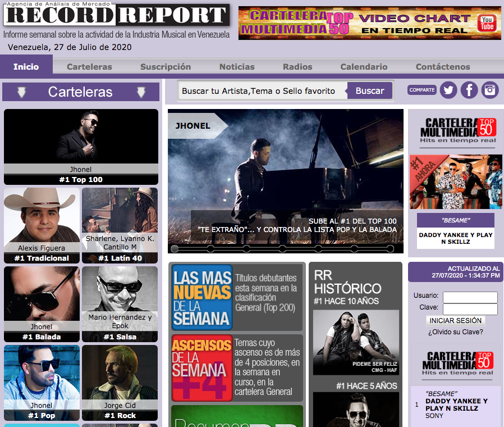Image resolution: width=504 pixels, height=427 pixels.
Task: Open Ascensos de la Semana +4 tile
Action: (x=202, y=368)
